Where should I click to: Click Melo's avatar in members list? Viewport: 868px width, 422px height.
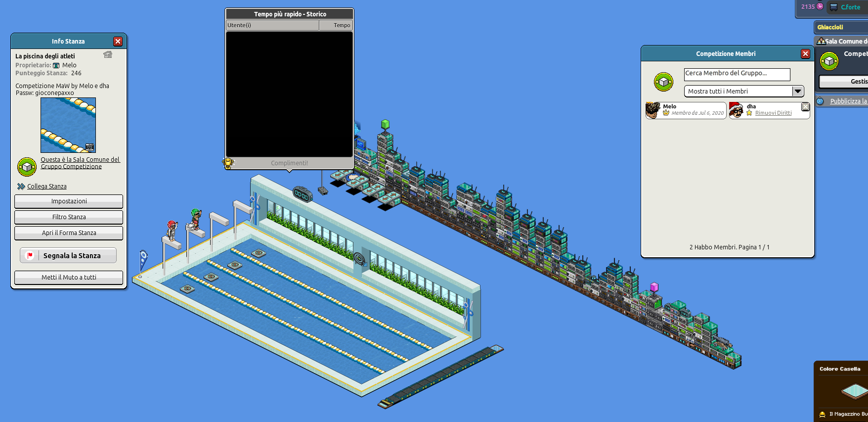point(653,110)
